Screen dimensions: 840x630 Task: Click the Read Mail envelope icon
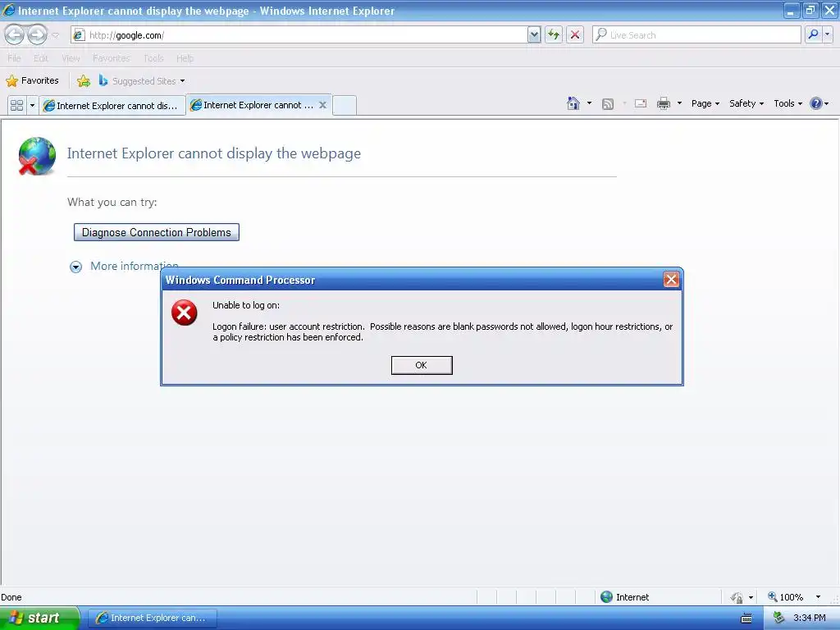click(641, 103)
